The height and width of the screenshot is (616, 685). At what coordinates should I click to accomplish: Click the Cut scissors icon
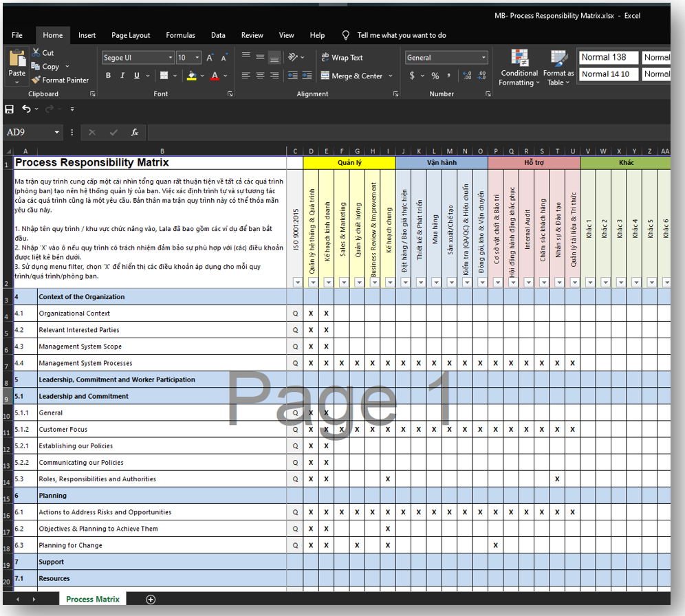click(36, 53)
